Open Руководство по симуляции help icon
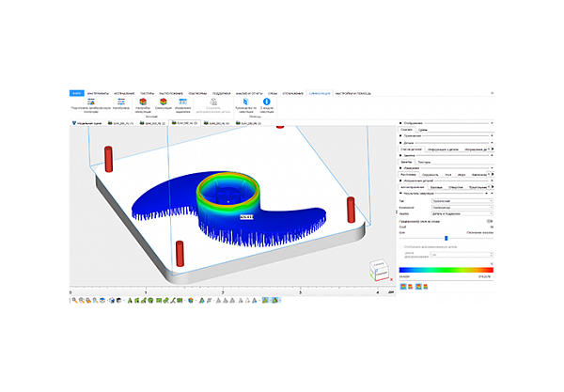The width and height of the screenshot is (564, 392). (241, 102)
